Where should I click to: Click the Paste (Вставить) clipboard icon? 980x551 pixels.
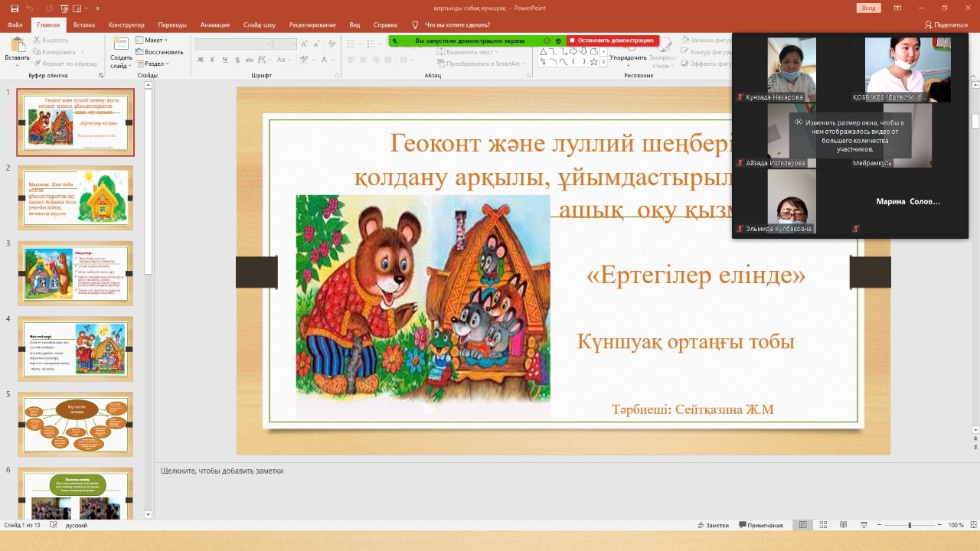click(x=17, y=47)
